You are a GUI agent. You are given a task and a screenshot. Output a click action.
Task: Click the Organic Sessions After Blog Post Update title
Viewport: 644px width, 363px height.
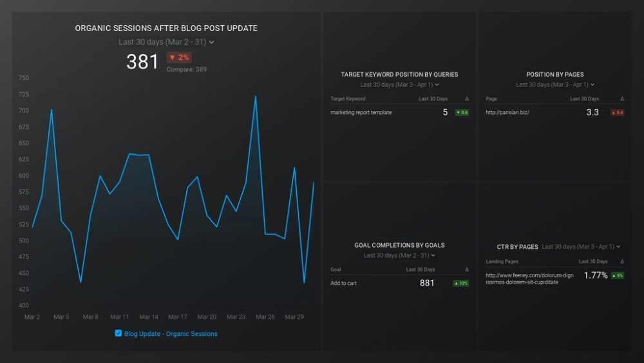[166, 28]
